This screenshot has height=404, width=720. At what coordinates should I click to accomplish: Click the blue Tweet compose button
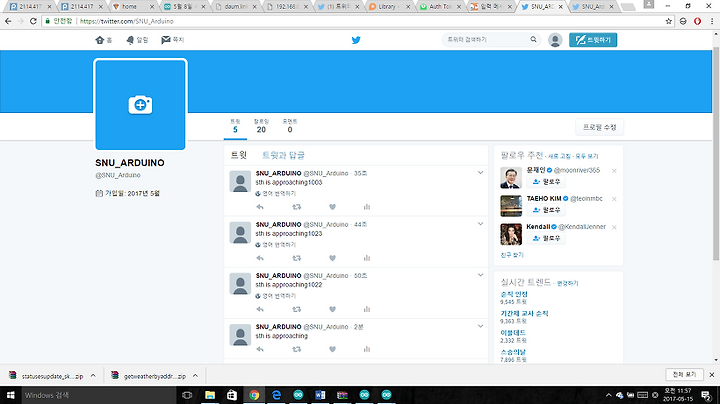click(593, 40)
